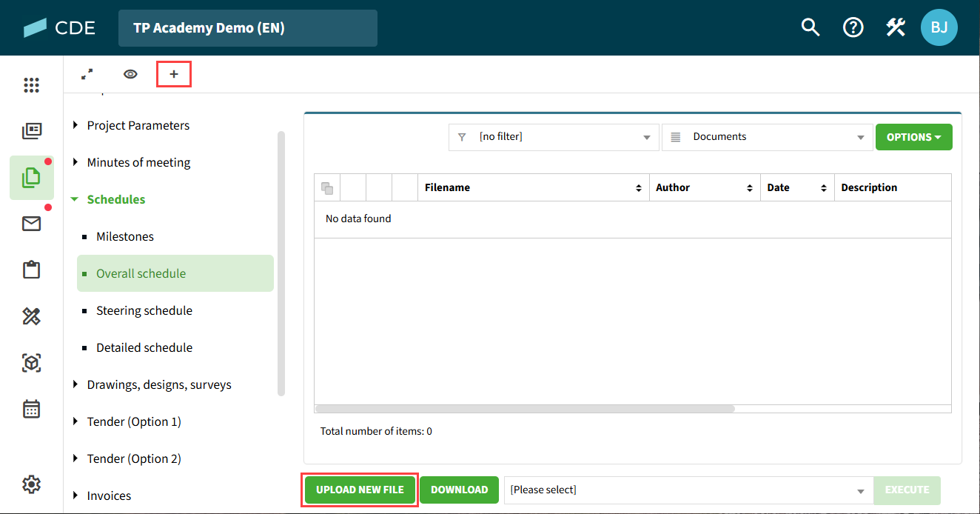Open the apps grid launcher icon
Viewport: 980px width, 514px height.
point(31,85)
